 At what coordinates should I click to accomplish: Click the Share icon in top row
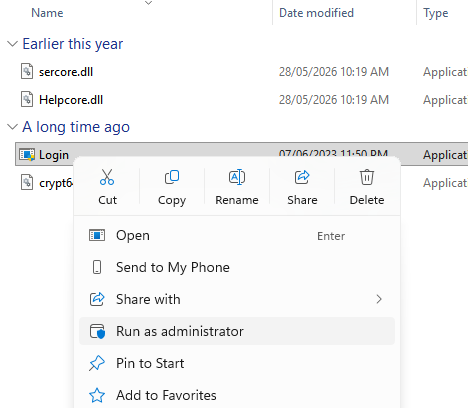pos(302,177)
